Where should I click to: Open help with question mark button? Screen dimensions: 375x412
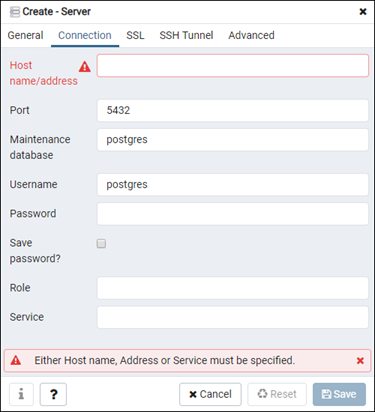[53, 394]
